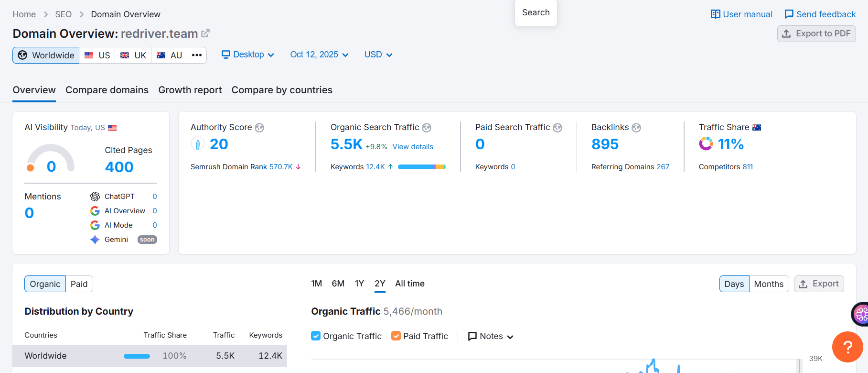Click the Traffic Share donut chart icon

point(706,144)
